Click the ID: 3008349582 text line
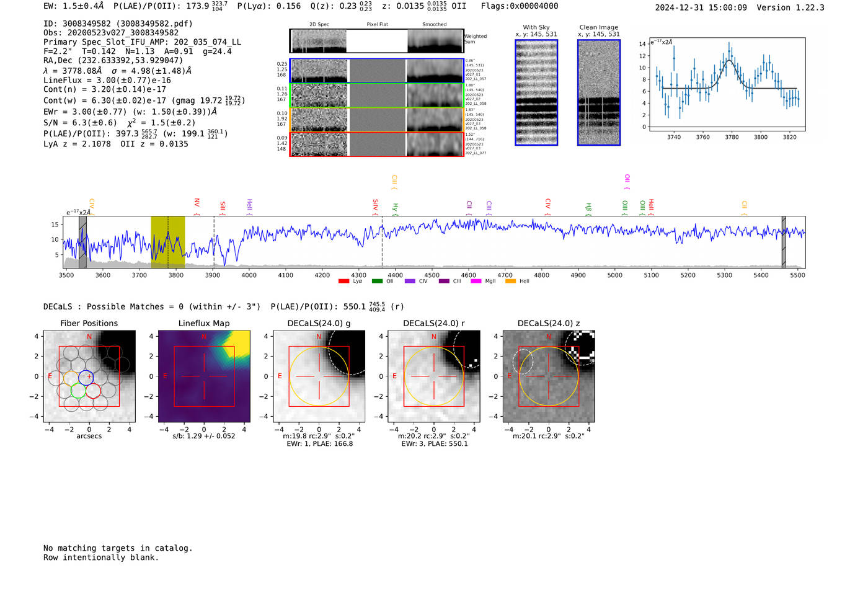Viewport: 868px width, 591px height. (118, 24)
